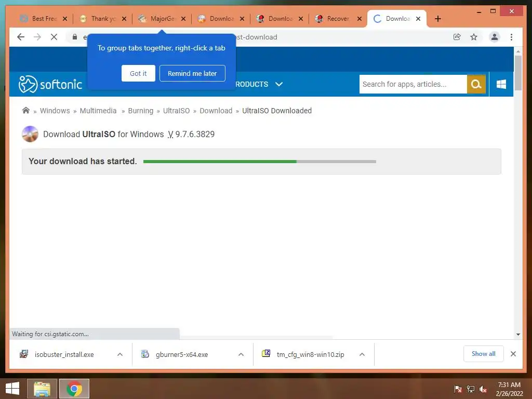This screenshot has height=399, width=532.
Task: Close the MajorGeeks tab
Action: coord(183,19)
